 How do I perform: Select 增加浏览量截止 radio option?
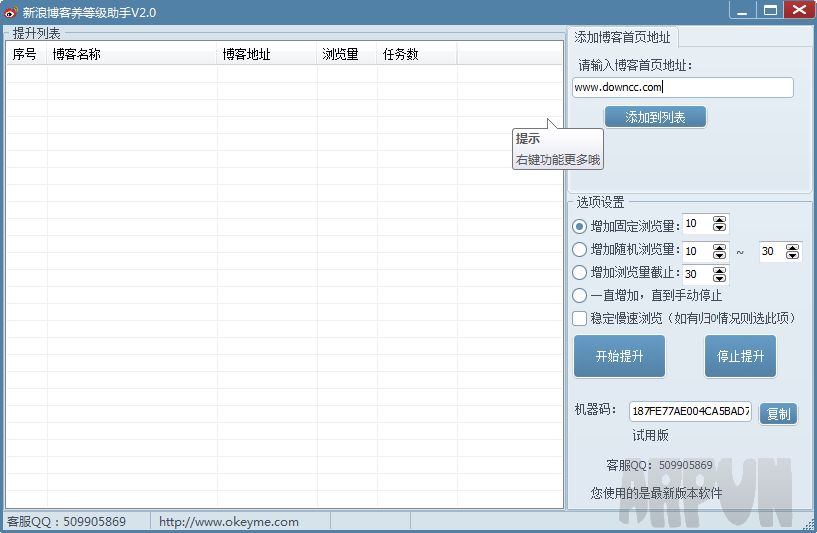pyautogui.click(x=580, y=272)
